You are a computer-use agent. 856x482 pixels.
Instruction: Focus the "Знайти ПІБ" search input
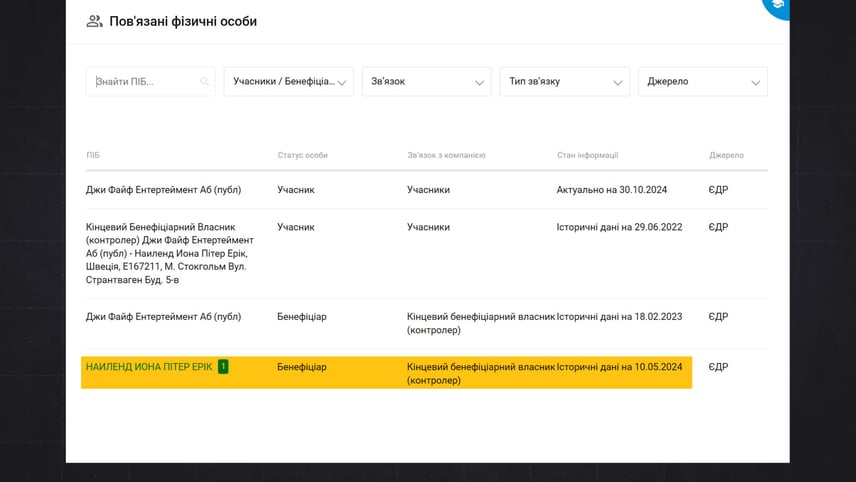point(145,82)
